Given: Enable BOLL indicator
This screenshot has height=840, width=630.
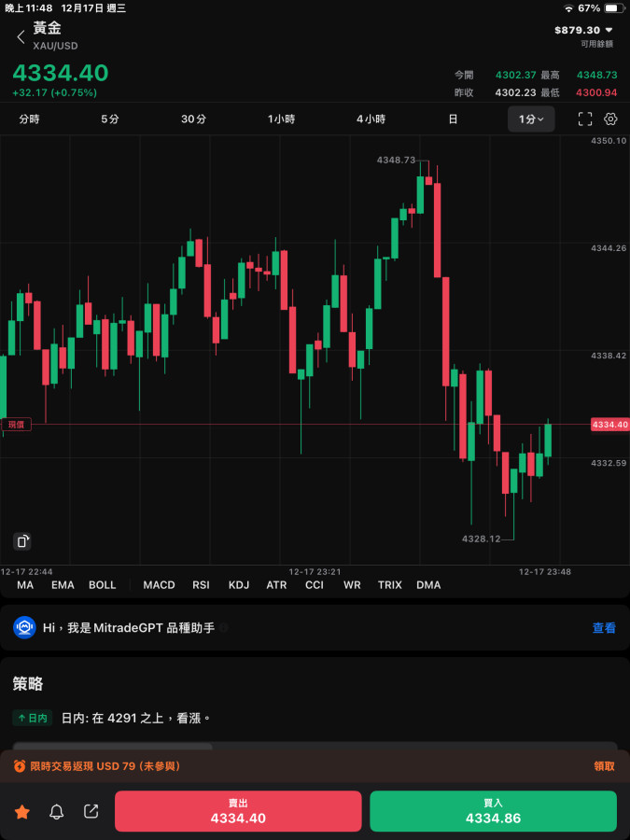Looking at the screenshot, I should tap(103, 585).
